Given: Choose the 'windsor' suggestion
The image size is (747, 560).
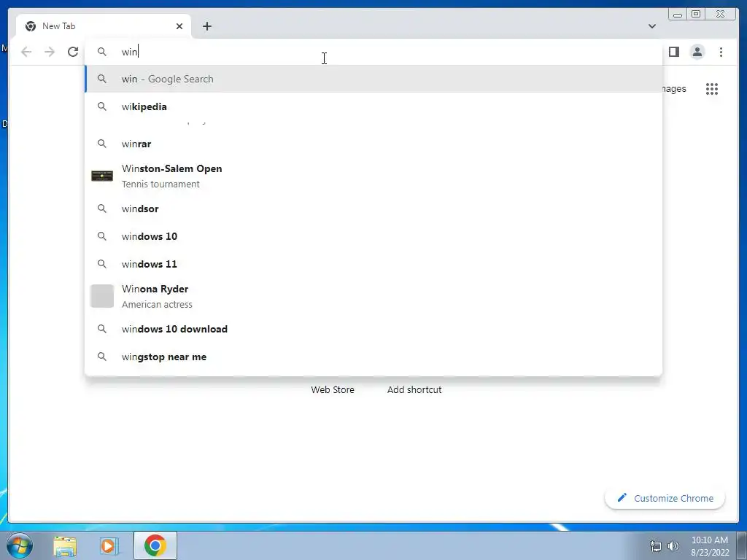Looking at the screenshot, I should click(373, 209).
